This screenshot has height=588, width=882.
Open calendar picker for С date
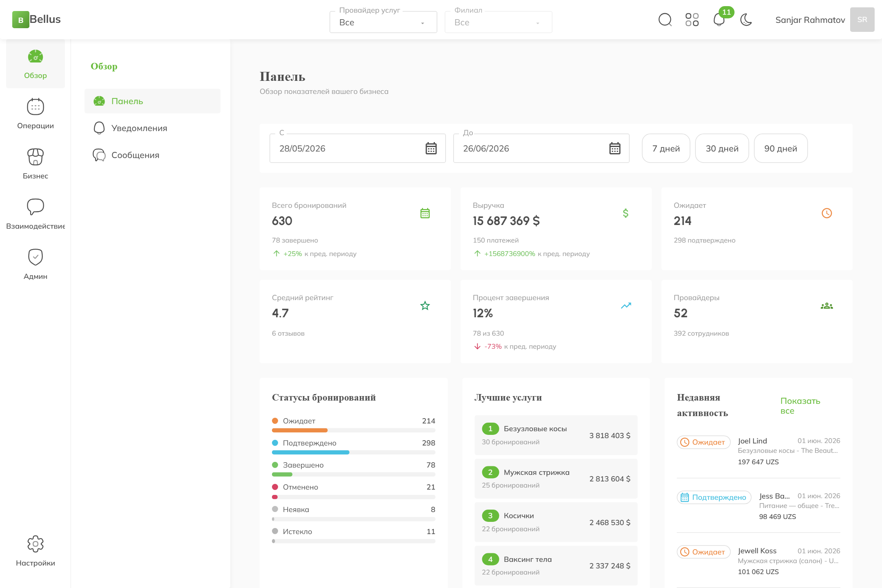point(431,148)
